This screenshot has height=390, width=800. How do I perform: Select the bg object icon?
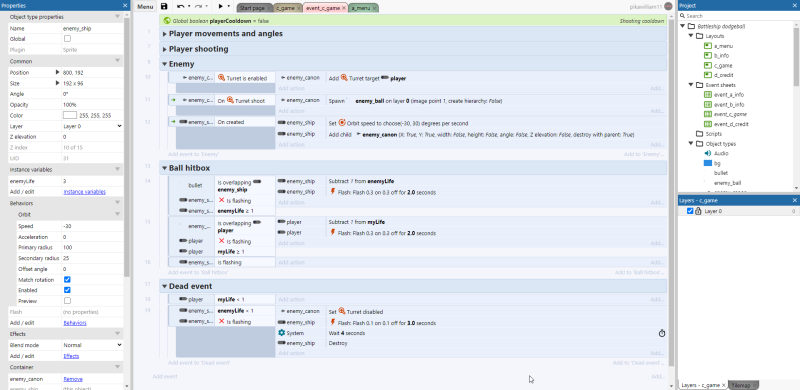(x=708, y=163)
